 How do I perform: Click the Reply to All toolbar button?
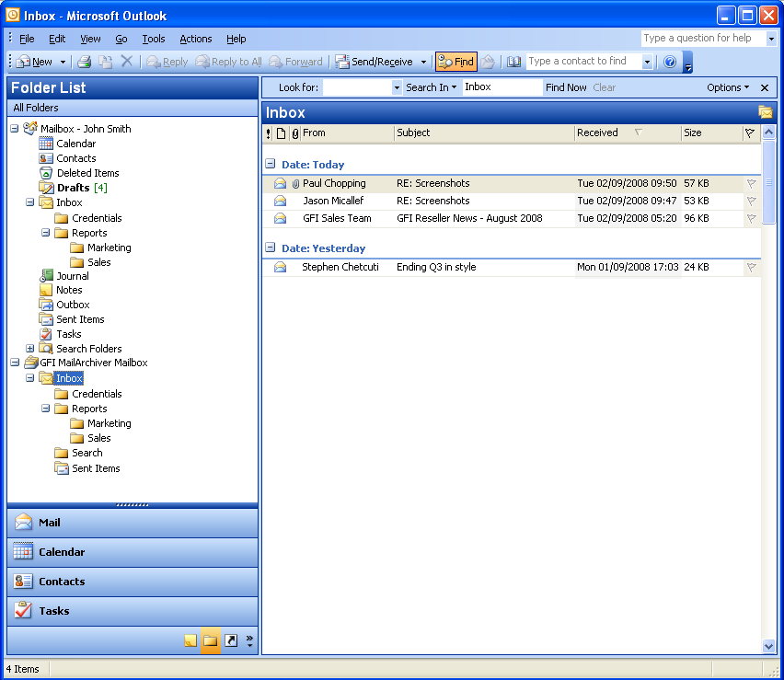(228, 62)
